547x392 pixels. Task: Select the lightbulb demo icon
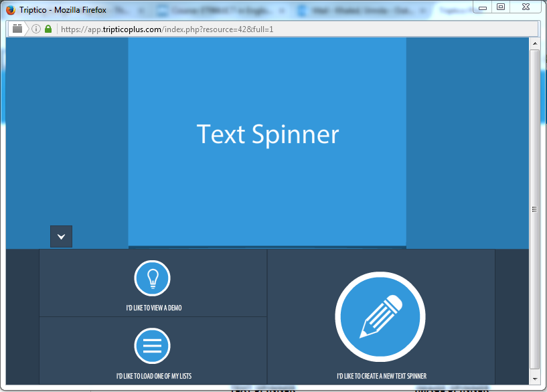tap(152, 278)
